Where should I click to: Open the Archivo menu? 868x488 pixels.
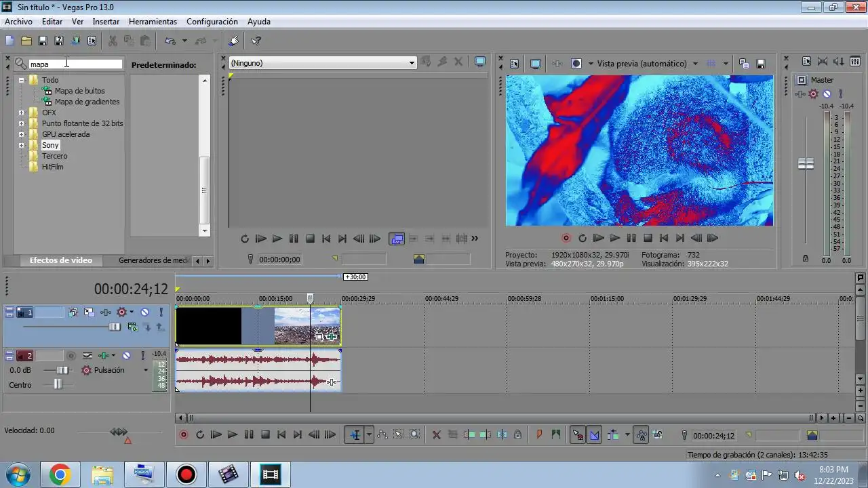coord(18,22)
